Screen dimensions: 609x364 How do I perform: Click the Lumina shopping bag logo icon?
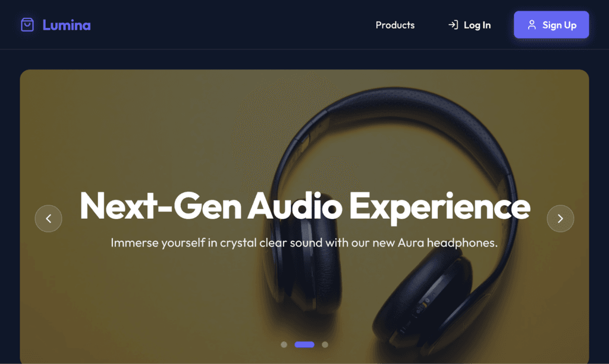[27, 25]
